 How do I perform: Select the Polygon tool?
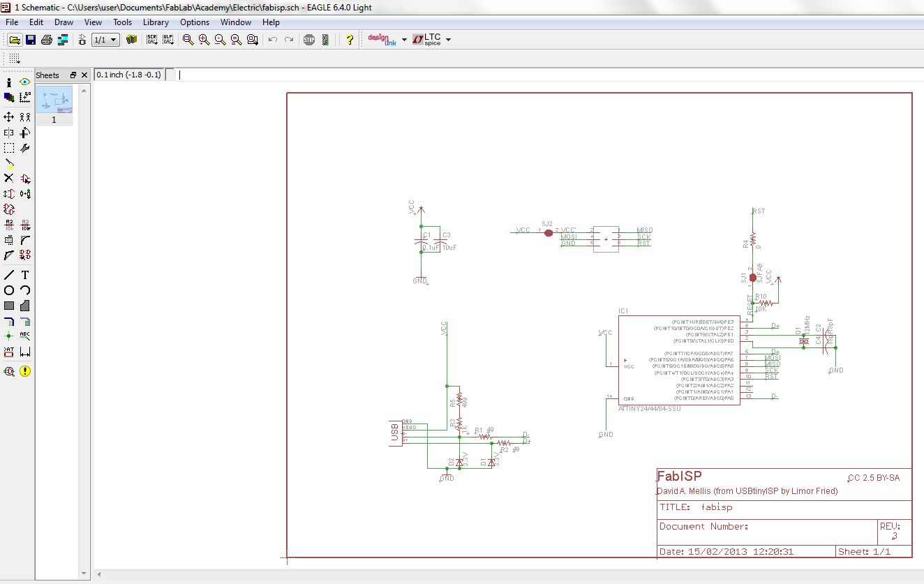pyautogui.click(x=25, y=306)
